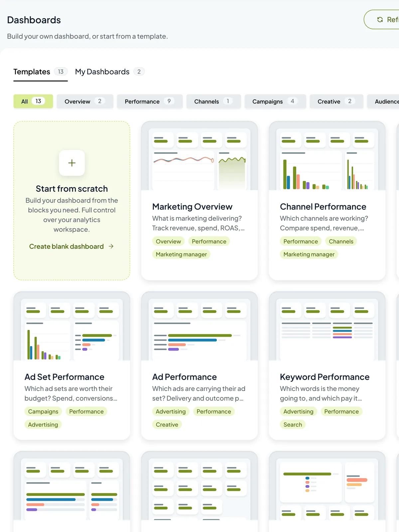The width and height of the screenshot is (399, 532).
Task: Filter templates by Overview
Action: point(85,101)
